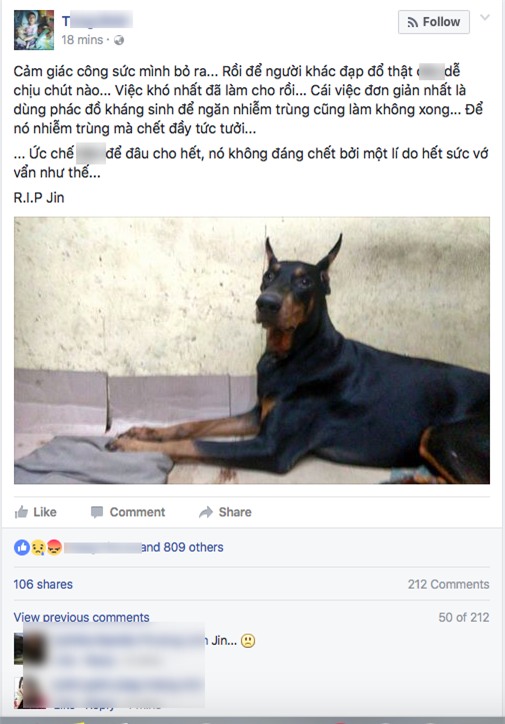Click the Like thumbs-up icon
Screen dimensions: 505x724
click(21, 512)
